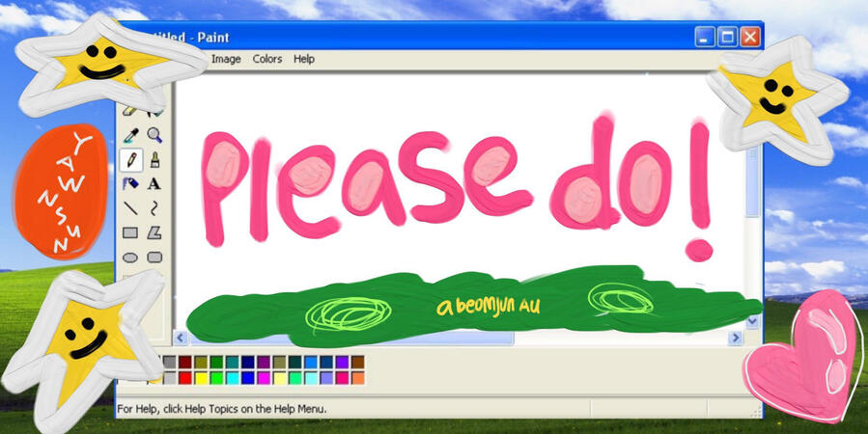Select the Rectangle shape tool
868x434 pixels.
pos(130,232)
